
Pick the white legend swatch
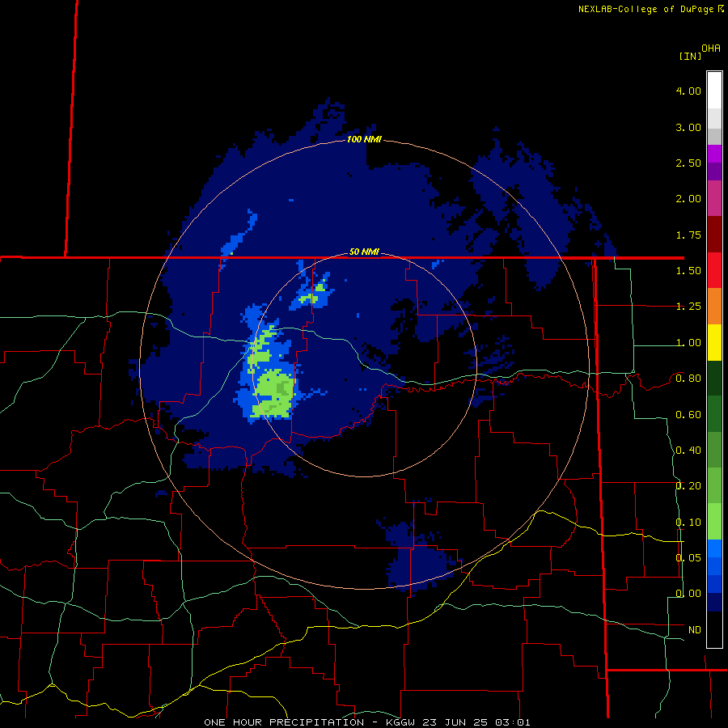tap(714, 90)
